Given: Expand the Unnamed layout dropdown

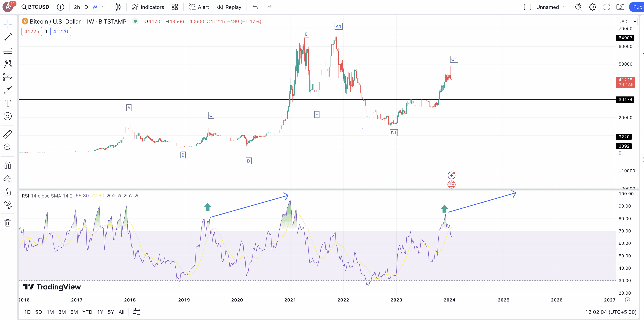Looking at the screenshot, I should pos(565,7).
